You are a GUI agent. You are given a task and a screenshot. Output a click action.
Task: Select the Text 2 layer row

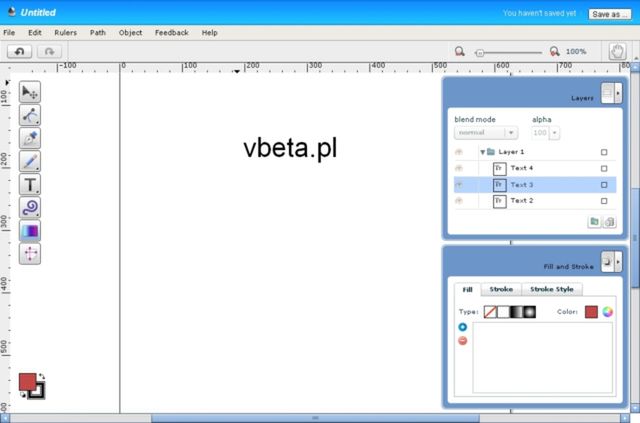click(535, 200)
